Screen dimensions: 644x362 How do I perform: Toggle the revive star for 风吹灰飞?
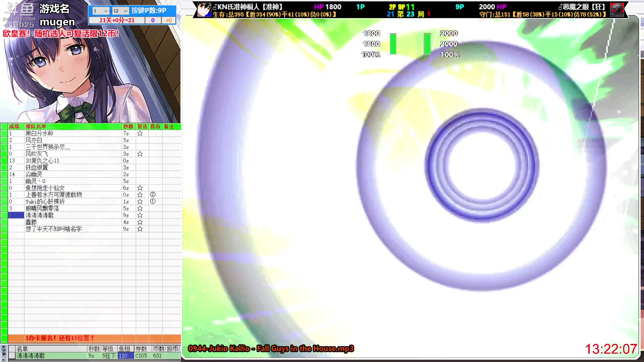pos(140,154)
